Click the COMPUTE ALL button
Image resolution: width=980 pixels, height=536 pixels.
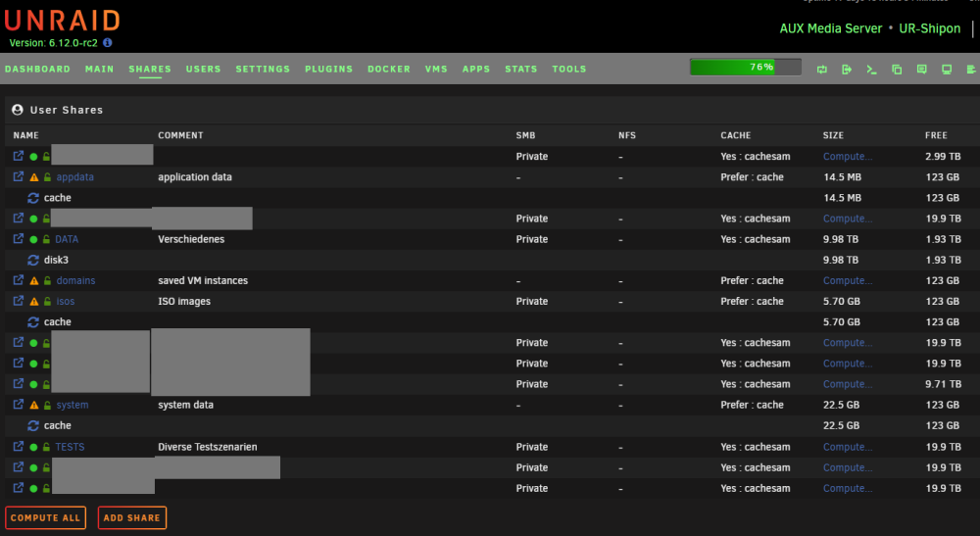(x=46, y=518)
